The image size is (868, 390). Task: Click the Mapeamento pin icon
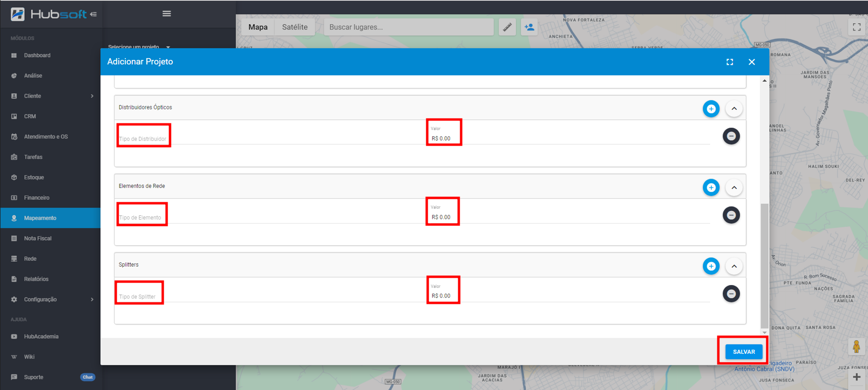coord(14,218)
